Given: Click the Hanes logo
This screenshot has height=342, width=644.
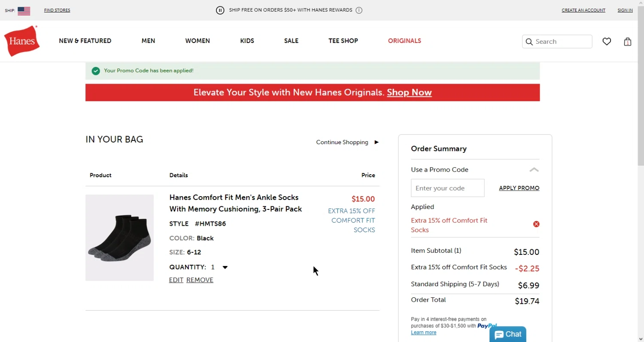Looking at the screenshot, I should pyautogui.click(x=22, y=41).
